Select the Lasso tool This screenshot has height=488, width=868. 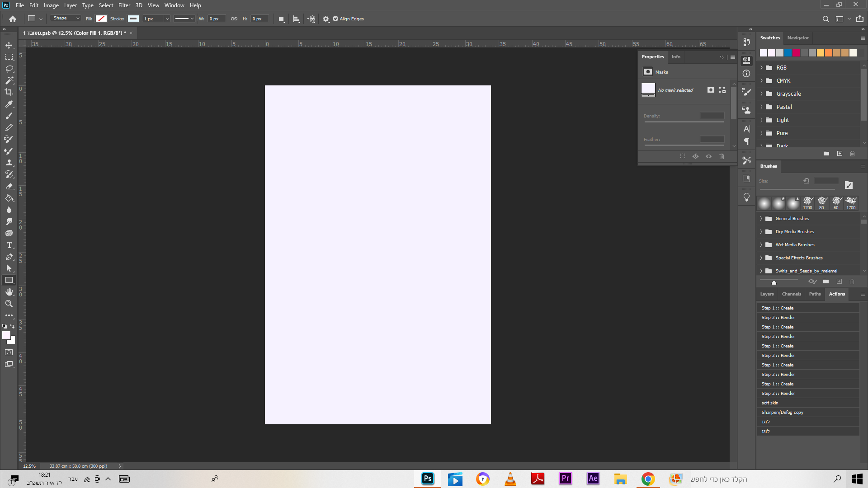pyautogui.click(x=9, y=69)
